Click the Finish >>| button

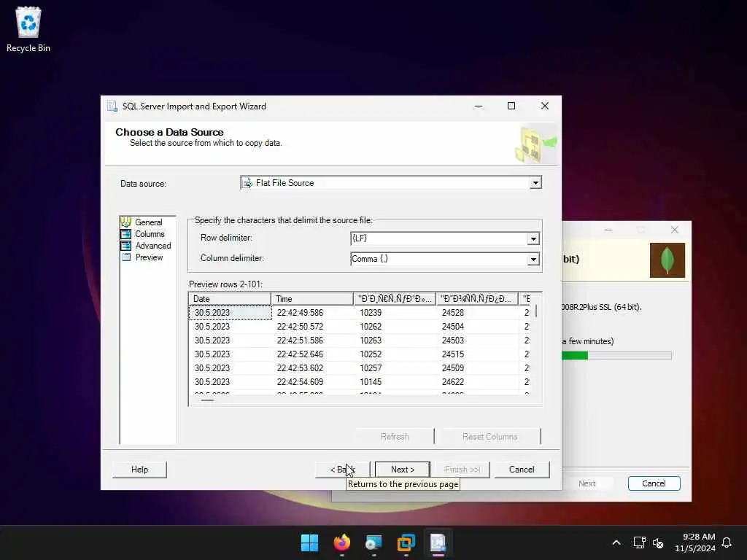462,470
